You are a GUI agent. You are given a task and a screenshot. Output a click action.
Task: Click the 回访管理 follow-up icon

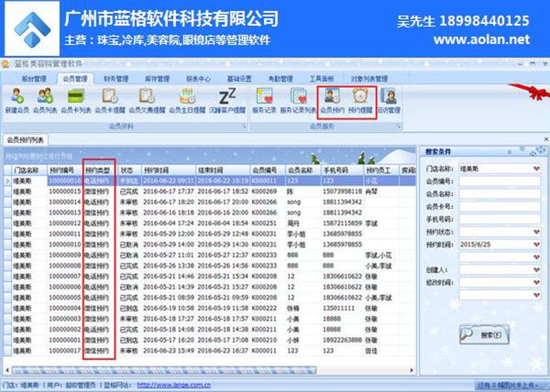point(388,100)
